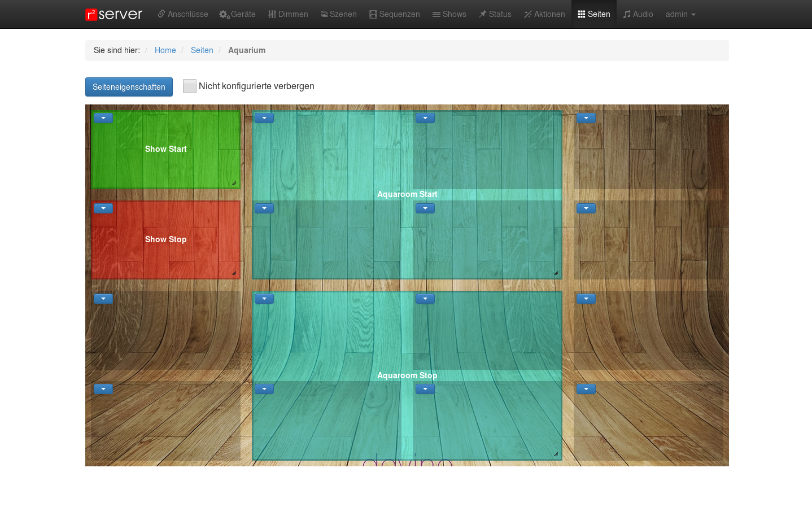Open Sequenzen film icon in navbar

373,14
